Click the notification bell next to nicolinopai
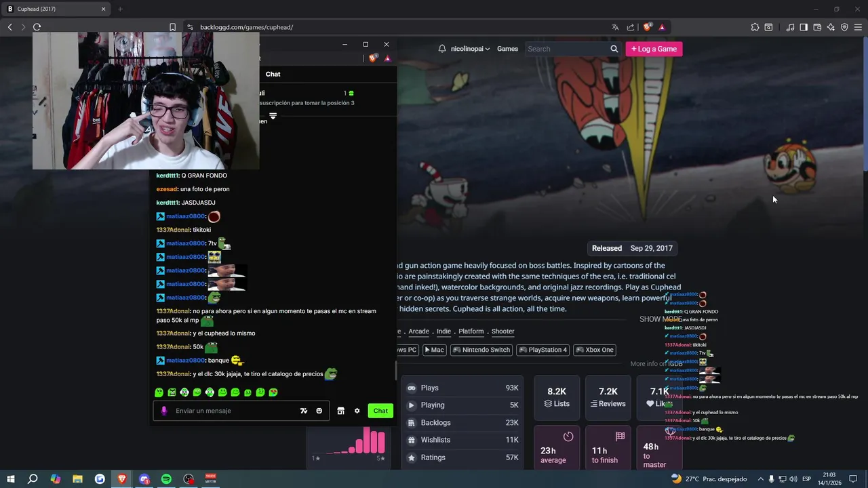This screenshot has width=868, height=488. point(442,49)
